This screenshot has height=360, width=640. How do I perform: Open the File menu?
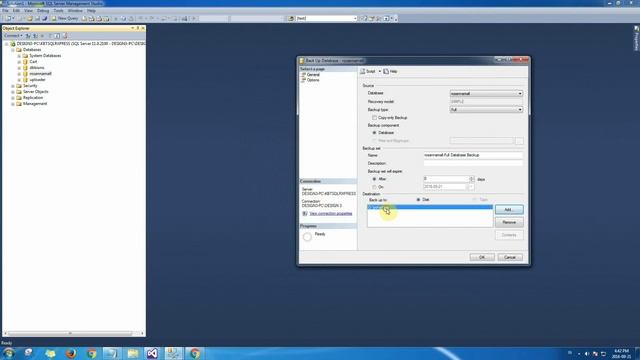pos(5,11)
